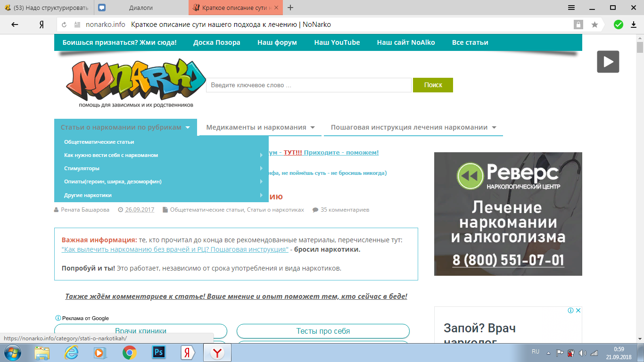Switch to the 'Диалоги' tab
The width and height of the screenshot is (644, 362).
point(140,8)
